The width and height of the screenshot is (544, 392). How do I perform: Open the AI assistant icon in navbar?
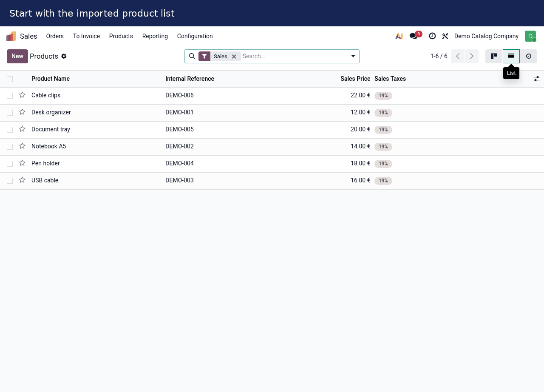click(x=399, y=36)
